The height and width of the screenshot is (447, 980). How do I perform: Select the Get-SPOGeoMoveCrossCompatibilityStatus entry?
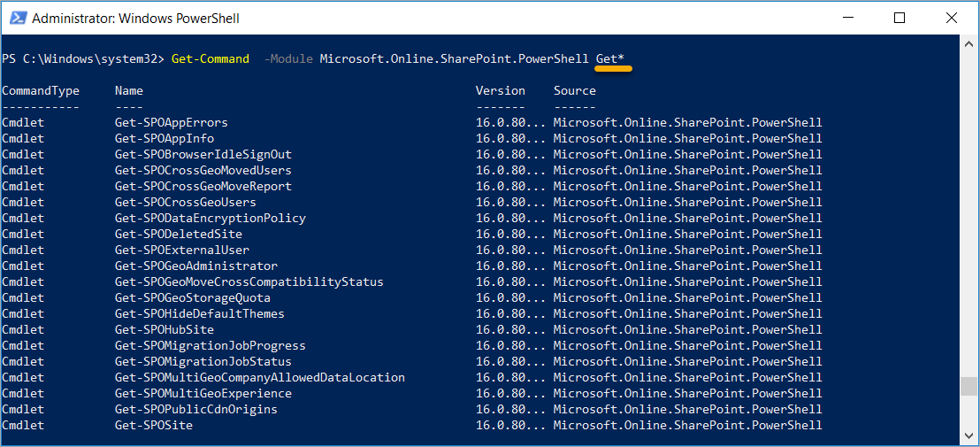point(249,282)
